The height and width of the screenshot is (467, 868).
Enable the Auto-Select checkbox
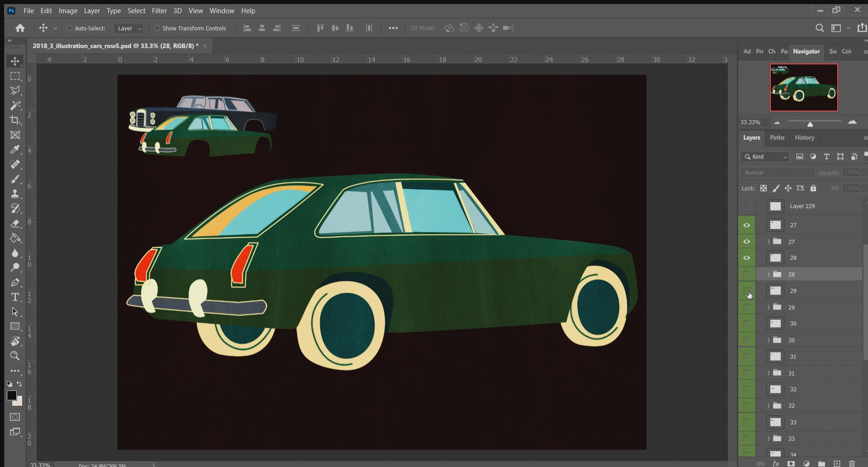point(70,28)
